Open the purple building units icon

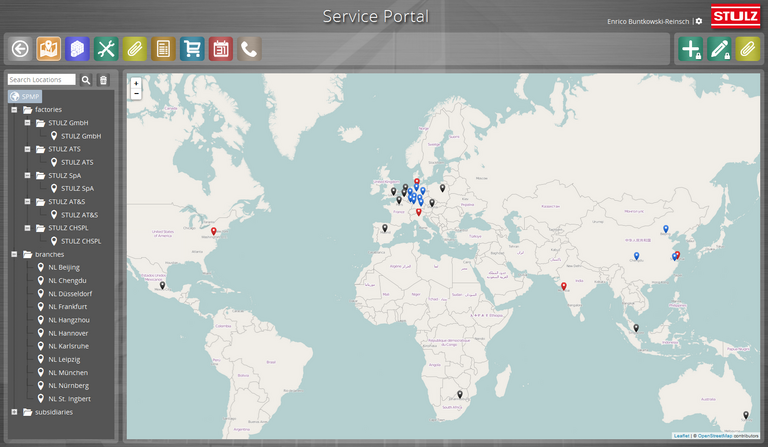[x=77, y=49]
